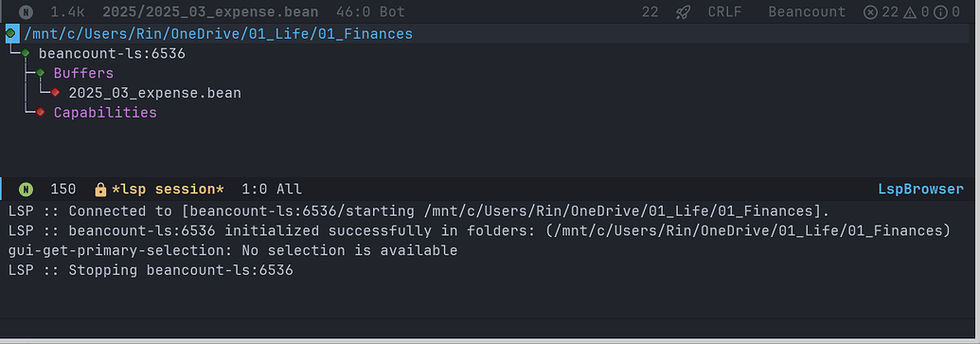This screenshot has width=980, height=344.
Task: Click the Beancount major mode label
Action: coord(806,12)
